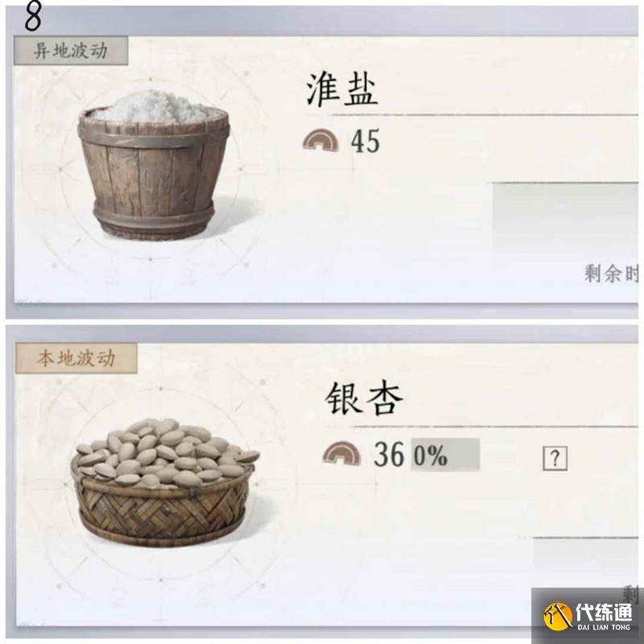Click the 银杏 price value 36

389,454
